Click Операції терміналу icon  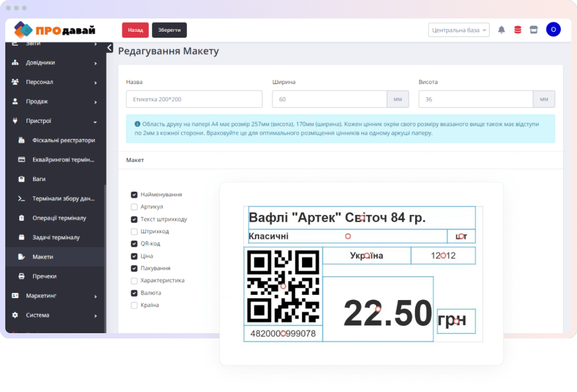[x=22, y=218]
